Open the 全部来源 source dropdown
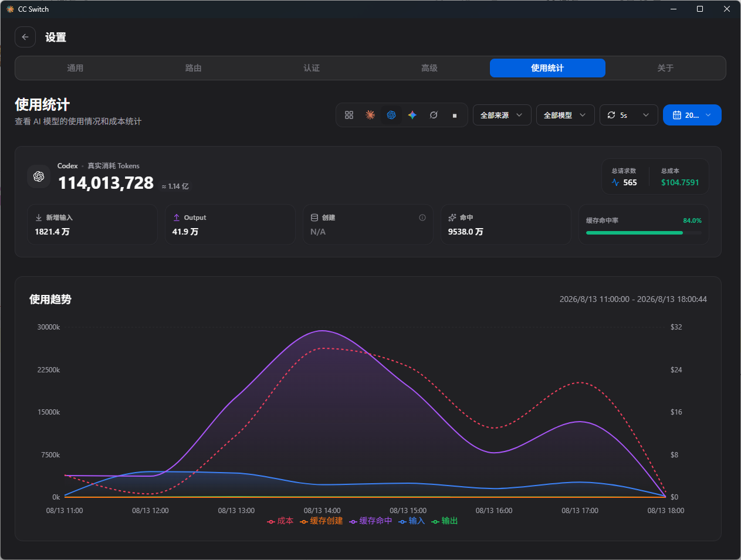The height and width of the screenshot is (560, 741). click(502, 115)
